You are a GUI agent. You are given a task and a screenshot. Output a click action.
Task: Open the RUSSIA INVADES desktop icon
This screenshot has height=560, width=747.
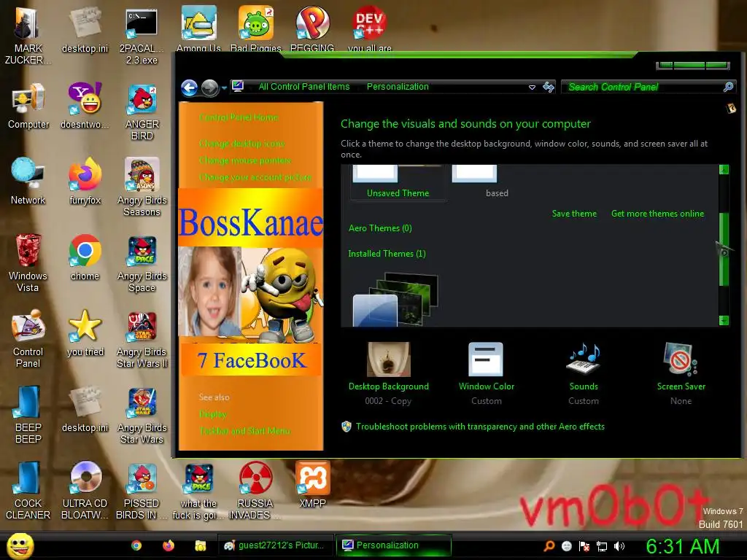pos(255,491)
